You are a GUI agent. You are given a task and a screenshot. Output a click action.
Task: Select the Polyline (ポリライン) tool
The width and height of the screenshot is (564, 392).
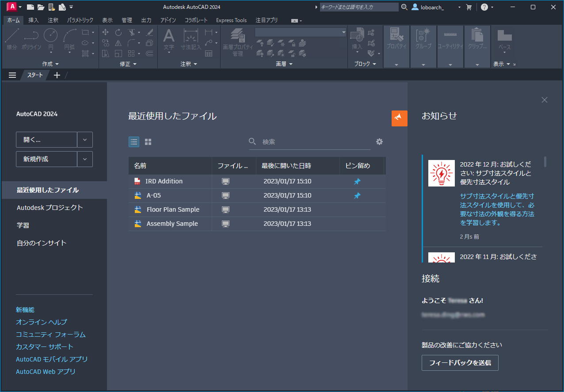pos(31,39)
